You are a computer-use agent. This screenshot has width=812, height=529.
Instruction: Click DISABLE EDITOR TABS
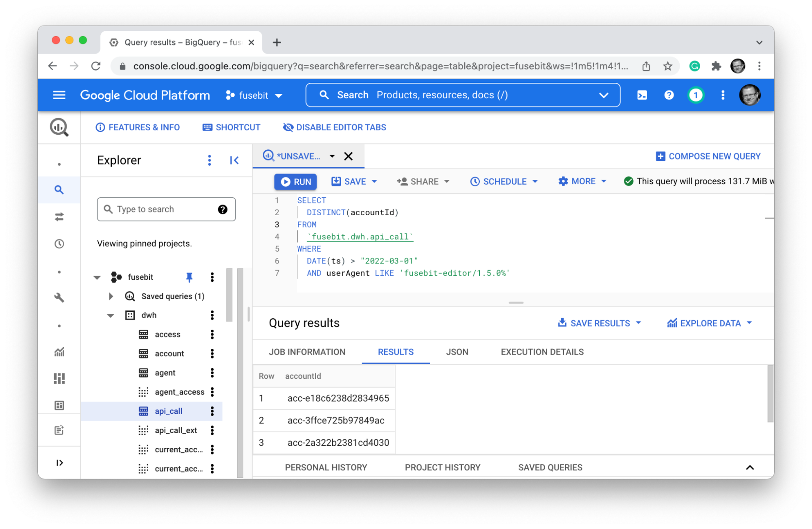click(x=334, y=127)
